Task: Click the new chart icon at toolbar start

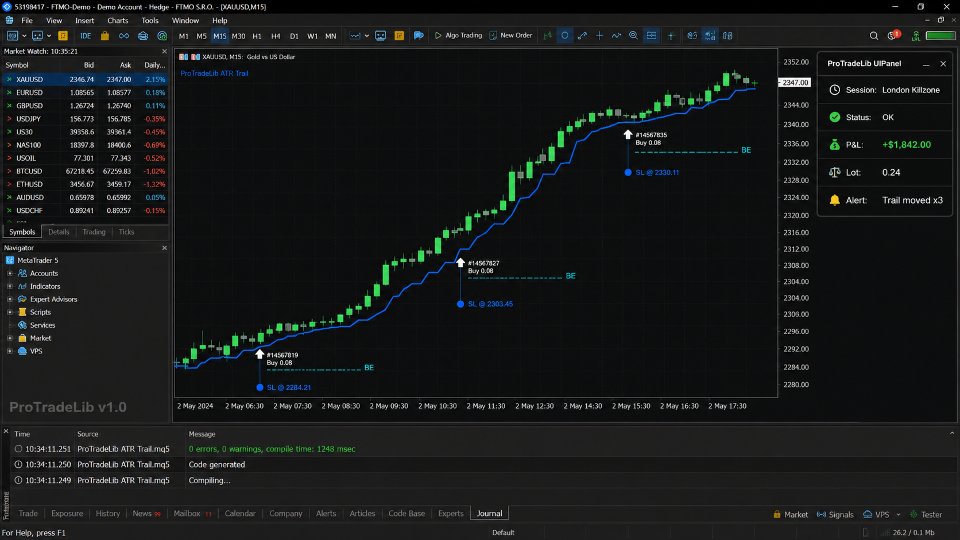Action: click(x=12, y=36)
